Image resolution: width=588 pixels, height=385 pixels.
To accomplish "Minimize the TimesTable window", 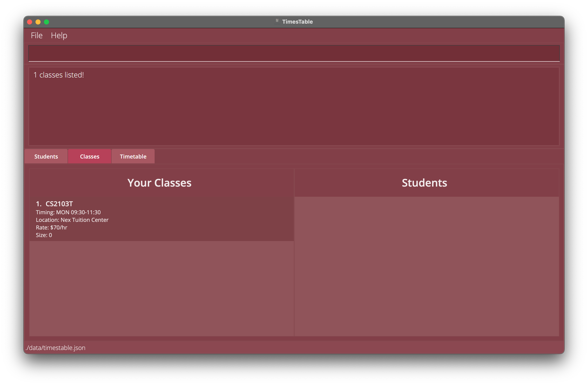I will click(38, 22).
